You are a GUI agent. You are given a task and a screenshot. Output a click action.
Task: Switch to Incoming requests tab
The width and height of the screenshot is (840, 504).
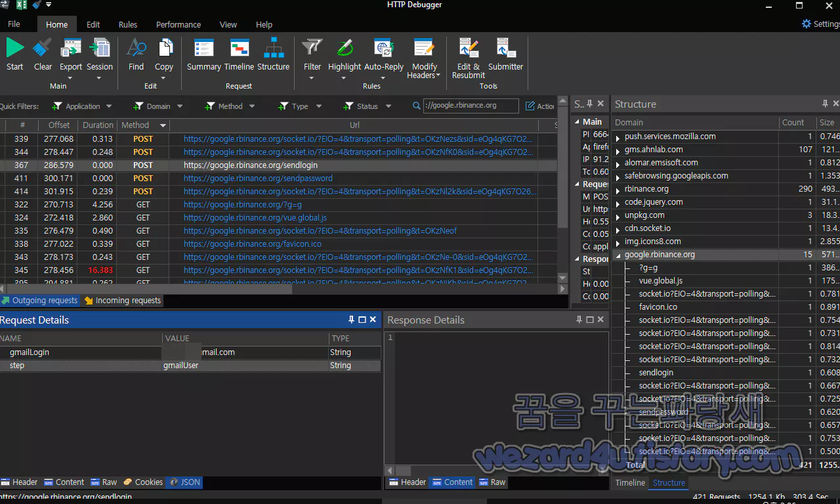point(122,301)
